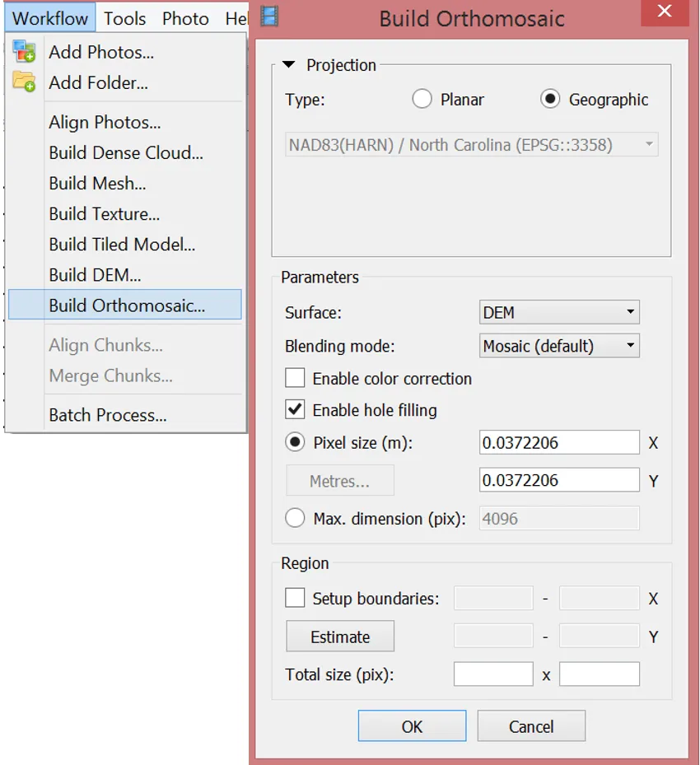
Task: Open the NAD83 coordinate system dropdown
Action: [472, 145]
